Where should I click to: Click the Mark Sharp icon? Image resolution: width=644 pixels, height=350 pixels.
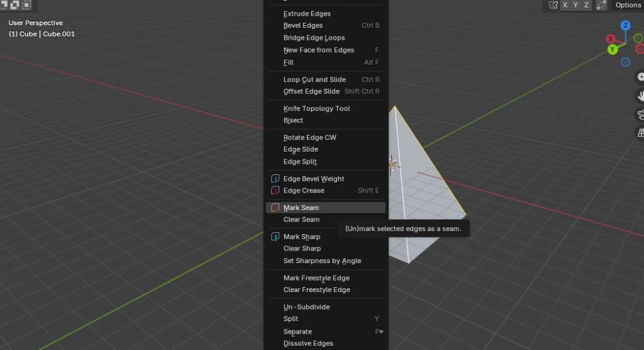point(275,237)
